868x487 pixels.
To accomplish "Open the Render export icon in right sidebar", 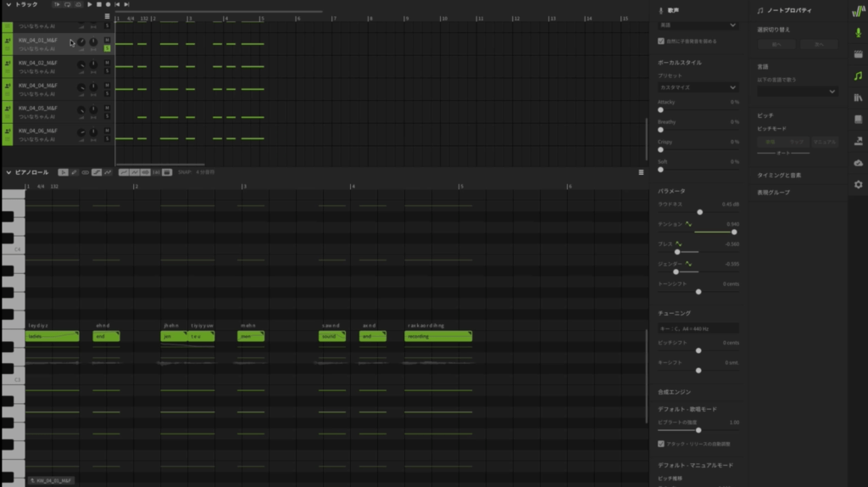I will point(858,141).
